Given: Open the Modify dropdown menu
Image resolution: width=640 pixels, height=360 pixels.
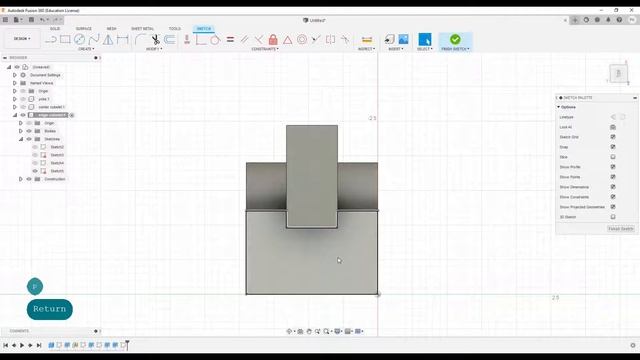Looking at the screenshot, I should (154, 49).
